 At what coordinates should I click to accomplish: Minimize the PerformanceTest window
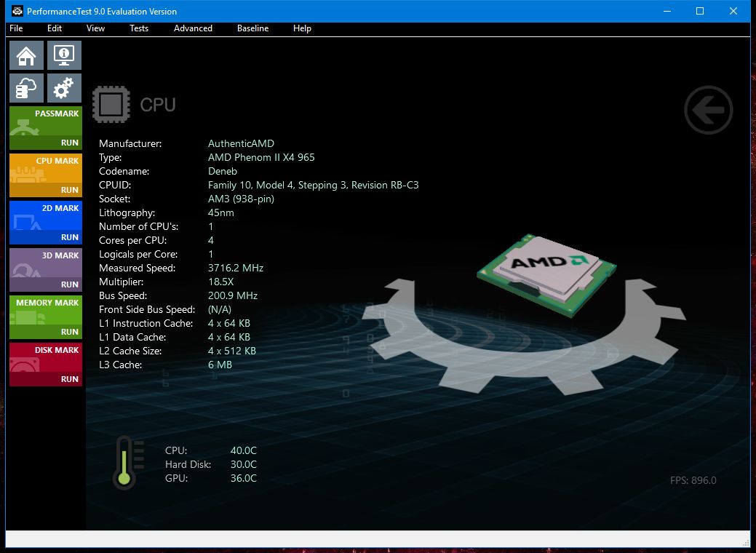(667, 11)
